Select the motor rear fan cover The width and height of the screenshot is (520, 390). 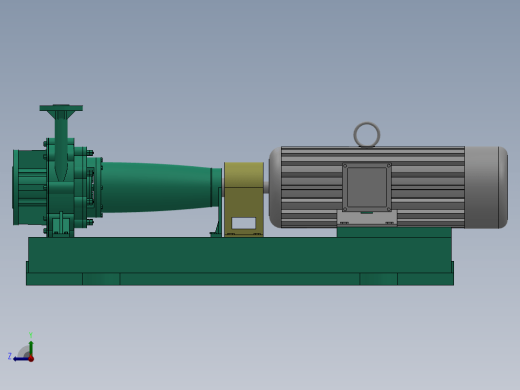point(486,187)
